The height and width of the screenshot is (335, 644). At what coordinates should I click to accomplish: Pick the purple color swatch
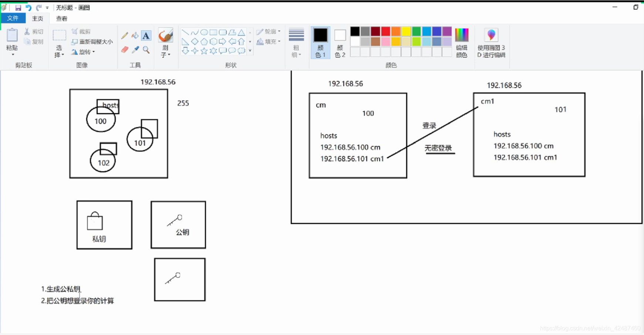pyautogui.click(x=447, y=31)
